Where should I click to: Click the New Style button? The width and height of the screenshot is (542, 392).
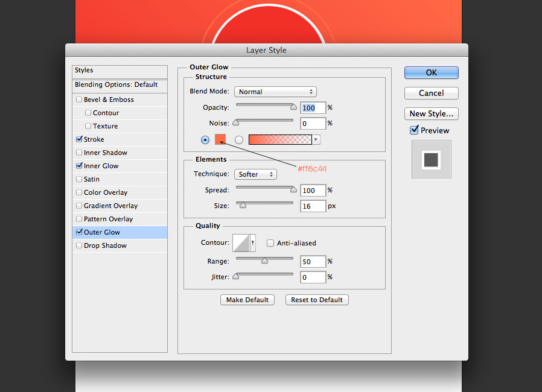coord(431,113)
